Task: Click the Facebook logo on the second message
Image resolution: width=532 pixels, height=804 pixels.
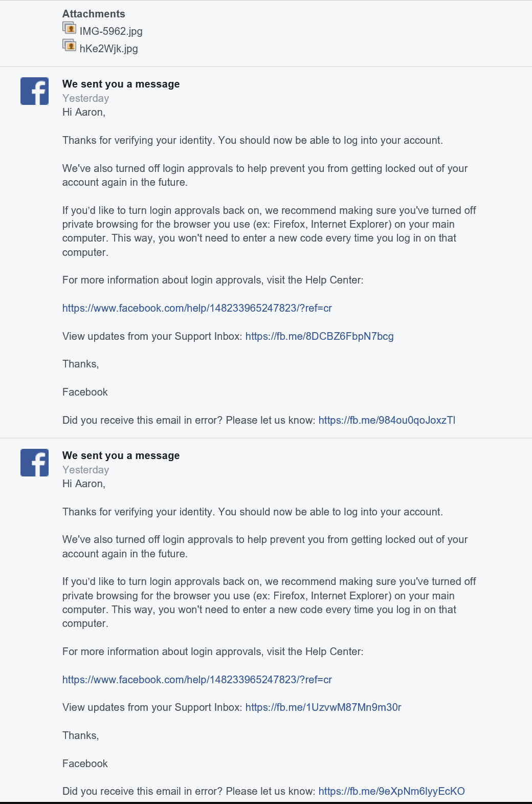Action: coord(34,463)
